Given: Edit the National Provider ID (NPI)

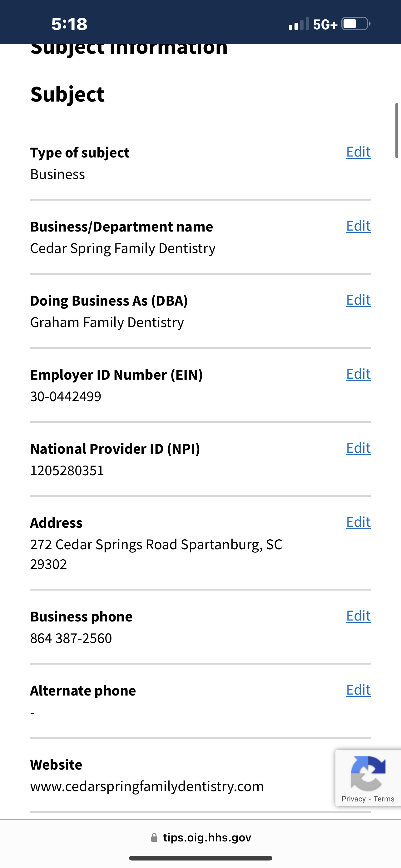Looking at the screenshot, I should pyautogui.click(x=358, y=448).
